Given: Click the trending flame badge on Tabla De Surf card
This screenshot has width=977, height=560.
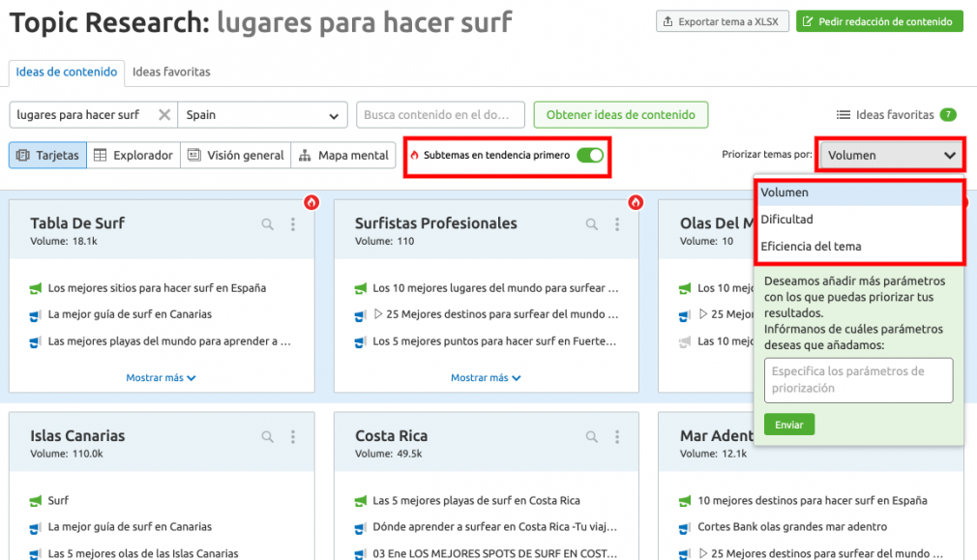Looking at the screenshot, I should coord(311,202).
